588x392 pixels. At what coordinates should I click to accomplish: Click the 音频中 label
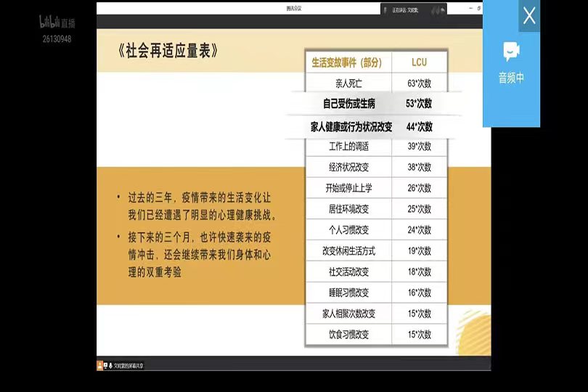[511, 78]
